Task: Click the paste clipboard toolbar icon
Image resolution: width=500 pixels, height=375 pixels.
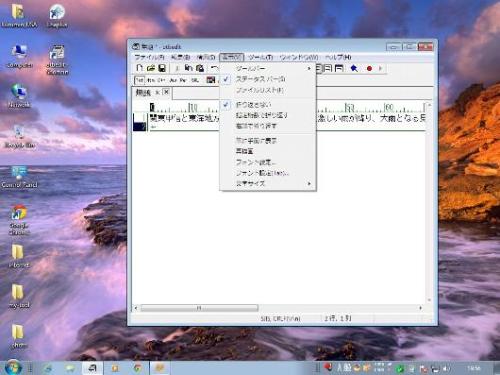Action: [200, 68]
